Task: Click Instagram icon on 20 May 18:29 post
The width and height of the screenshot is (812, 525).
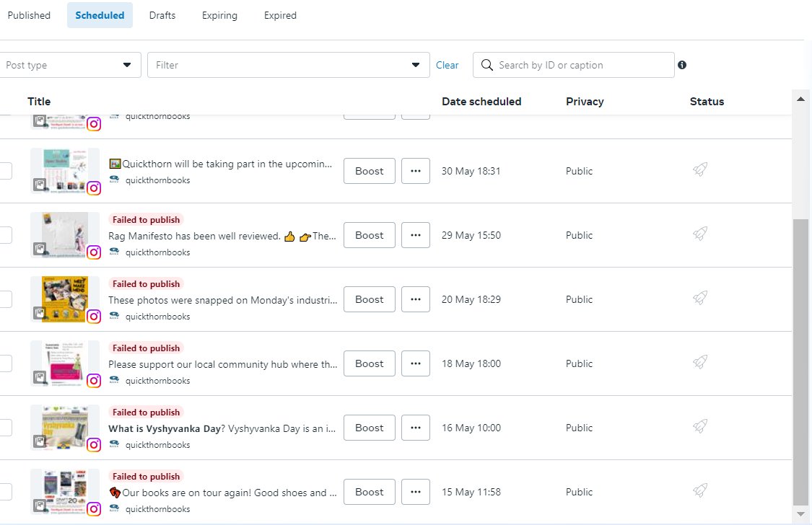Action: 94,316
